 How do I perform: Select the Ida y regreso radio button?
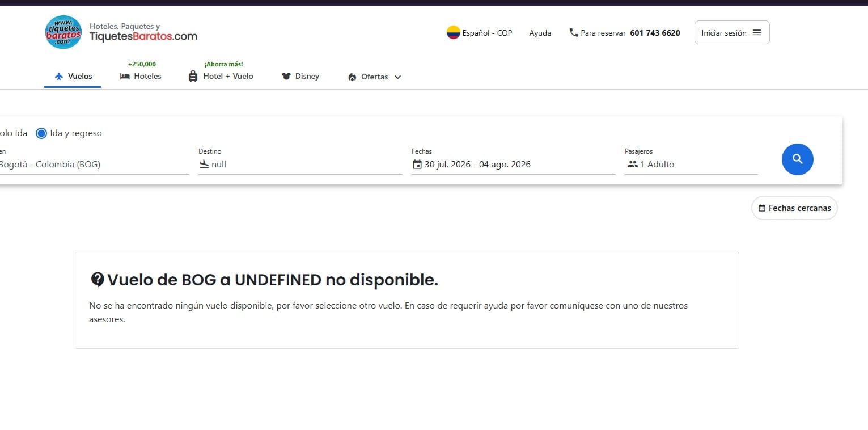click(x=41, y=133)
